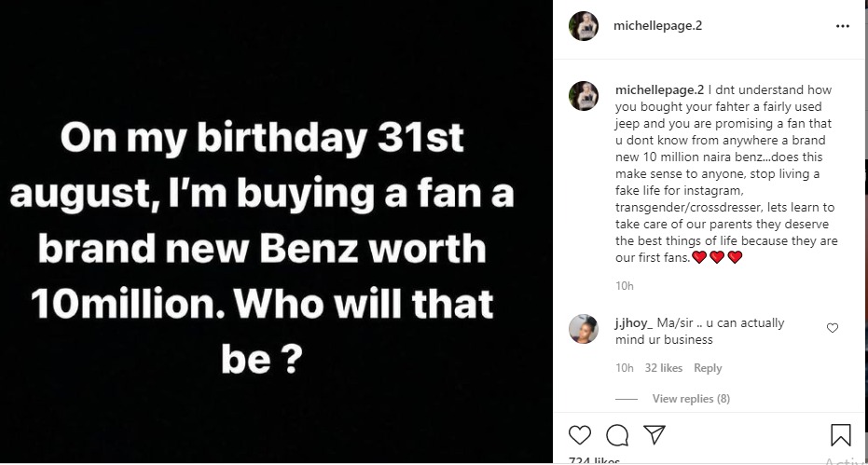Open the birthday Benz post image

pos(277,232)
